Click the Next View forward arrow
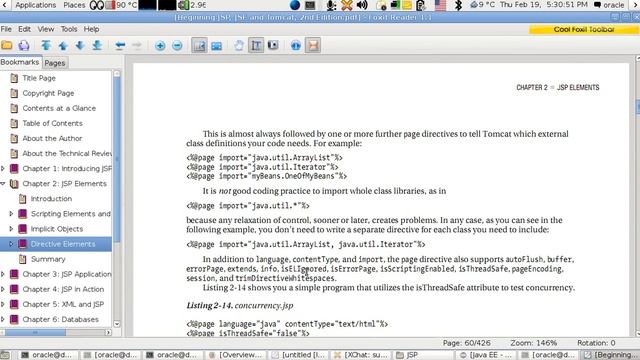This screenshot has width=640, height=360. pyautogui.click(x=137, y=45)
